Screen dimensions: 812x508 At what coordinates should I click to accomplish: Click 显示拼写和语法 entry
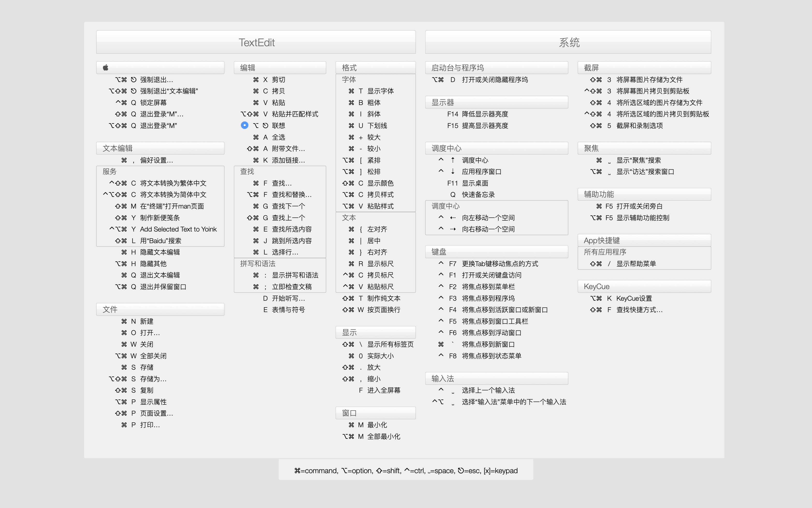(x=286, y=275)
